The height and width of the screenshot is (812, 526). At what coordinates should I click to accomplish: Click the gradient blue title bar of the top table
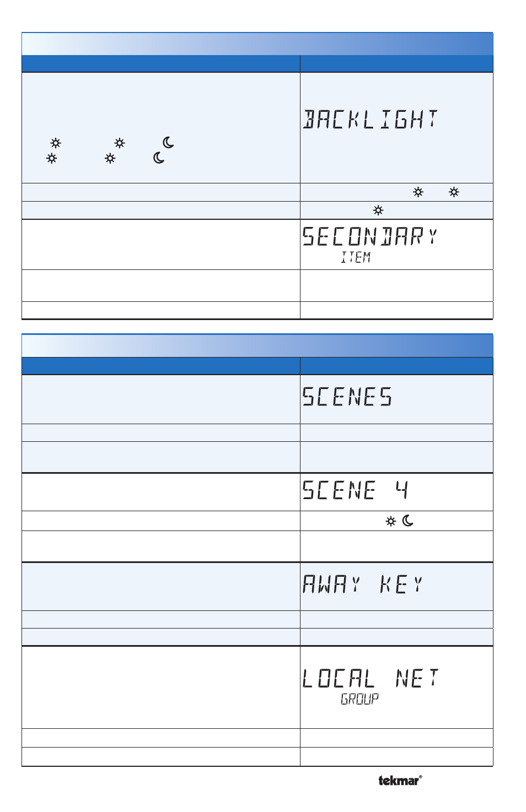point(257,44)
